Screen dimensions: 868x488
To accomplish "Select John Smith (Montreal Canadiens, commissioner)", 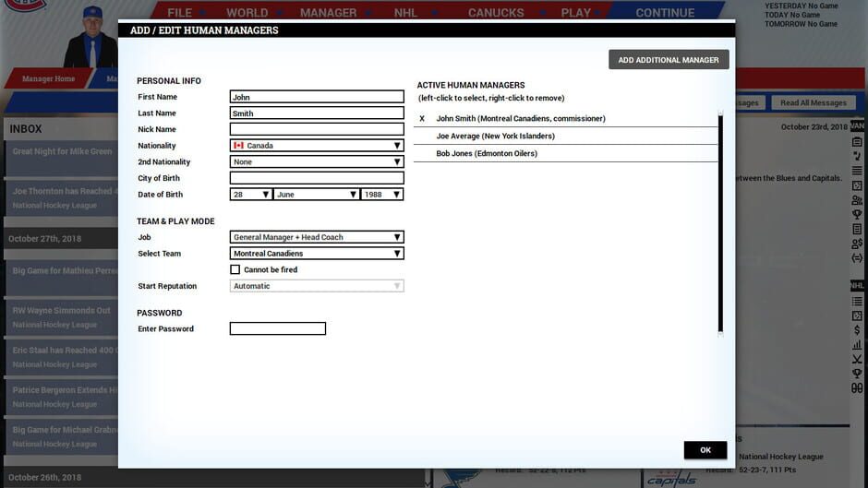I will (x=565, y=118).
